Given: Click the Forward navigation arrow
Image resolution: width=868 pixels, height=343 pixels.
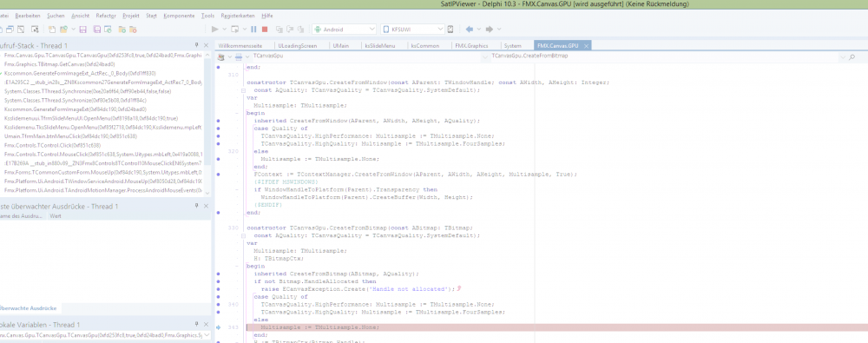Looking at the screenshot, I should point(490,29).
